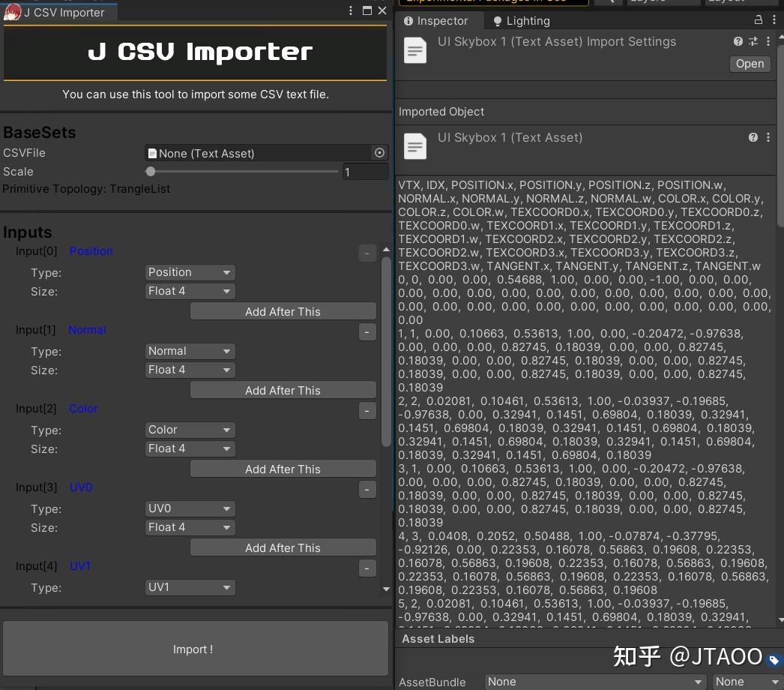Image resolution: width=784 pixels, height=690 pixels.
Task: Open Imported Object more options menu
Action: pyautogui.click(x=768, y=137)
